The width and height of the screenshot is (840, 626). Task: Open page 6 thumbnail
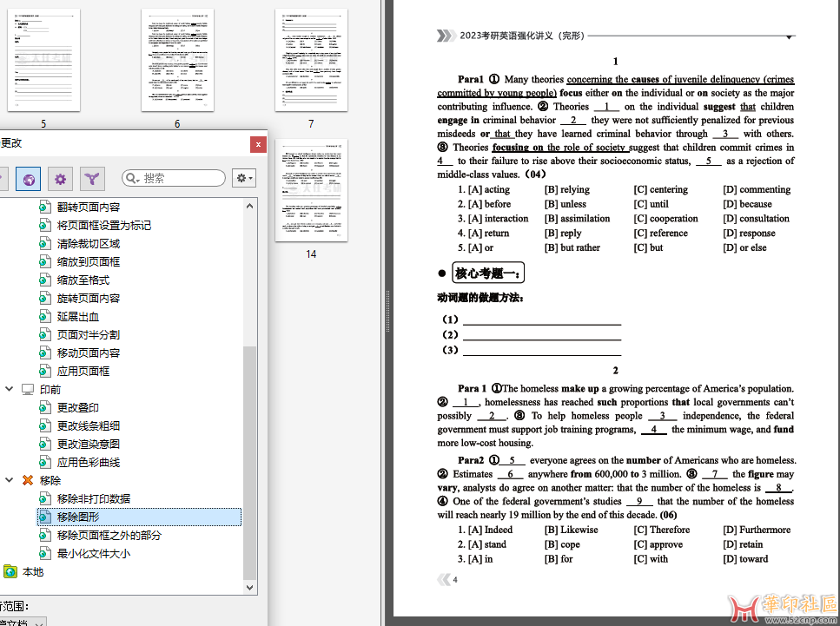tap(177, 60)
